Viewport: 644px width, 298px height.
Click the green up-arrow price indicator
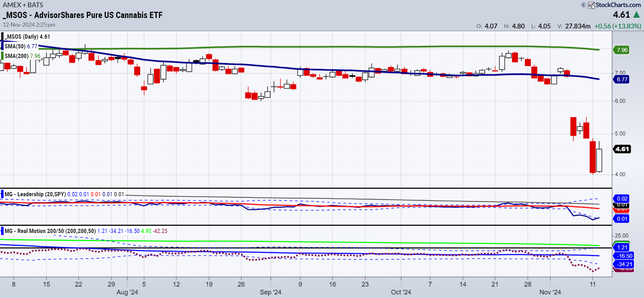(x=636, y=15)
